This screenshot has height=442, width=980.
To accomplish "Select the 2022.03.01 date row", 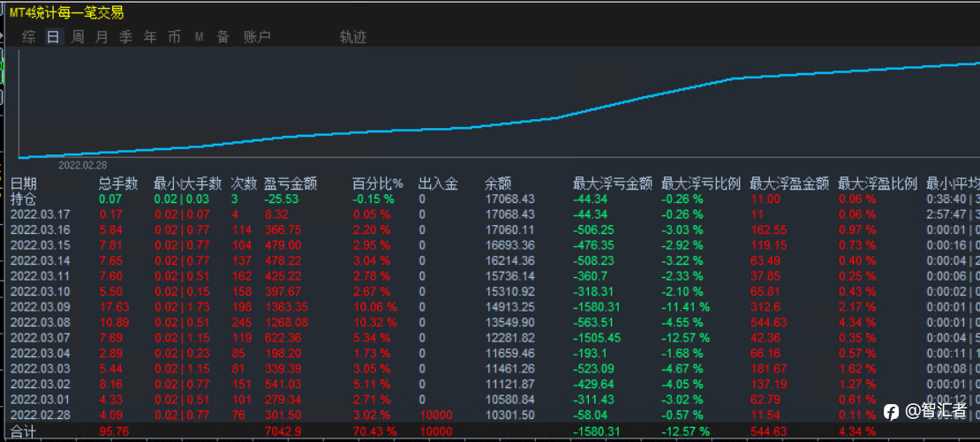I will (41, 399).
